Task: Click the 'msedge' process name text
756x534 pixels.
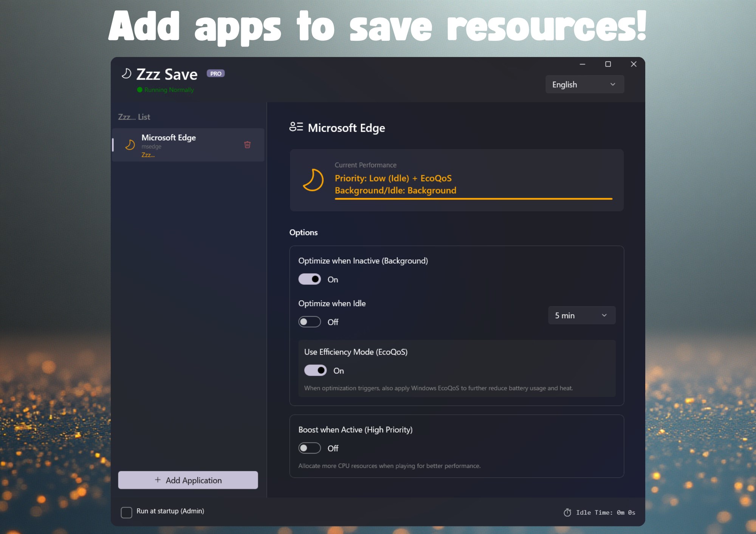Action: (152, 147)
